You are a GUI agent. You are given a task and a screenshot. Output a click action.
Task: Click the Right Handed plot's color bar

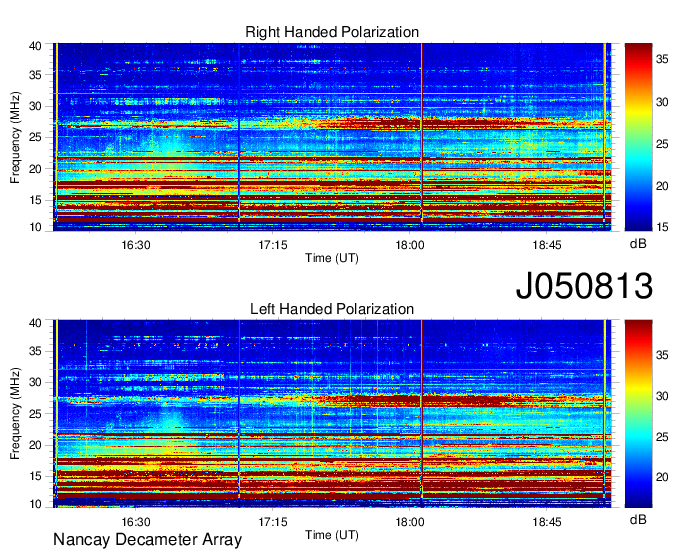pos(638,137)
